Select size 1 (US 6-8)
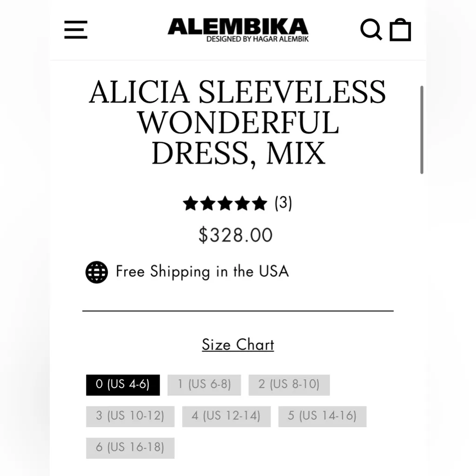 pyautogui.click(x=204, y=385)
